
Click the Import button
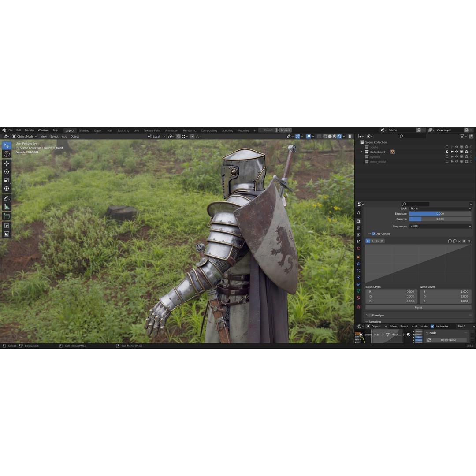pos(283,130)
